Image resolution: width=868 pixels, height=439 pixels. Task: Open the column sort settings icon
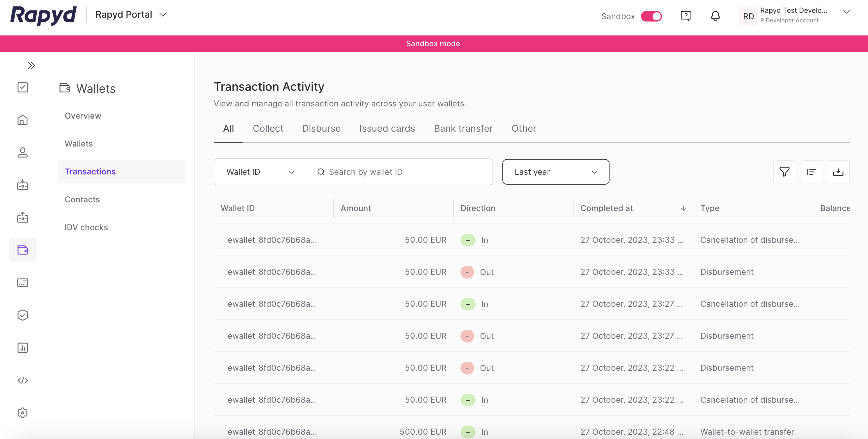click(x=811, y=172)
